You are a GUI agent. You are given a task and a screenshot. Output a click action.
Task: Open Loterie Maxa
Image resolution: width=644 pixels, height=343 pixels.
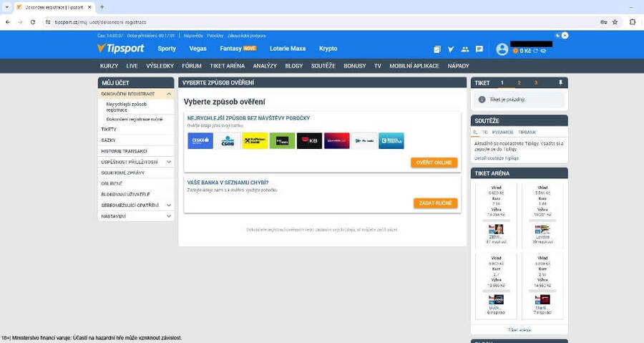click(288, 49)
